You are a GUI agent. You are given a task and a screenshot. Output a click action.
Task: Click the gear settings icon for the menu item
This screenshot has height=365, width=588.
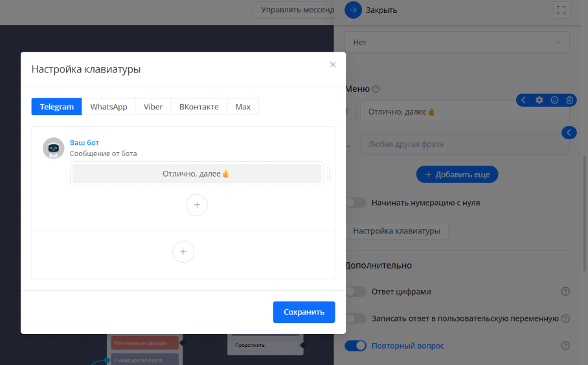click(x=539, y=100)
